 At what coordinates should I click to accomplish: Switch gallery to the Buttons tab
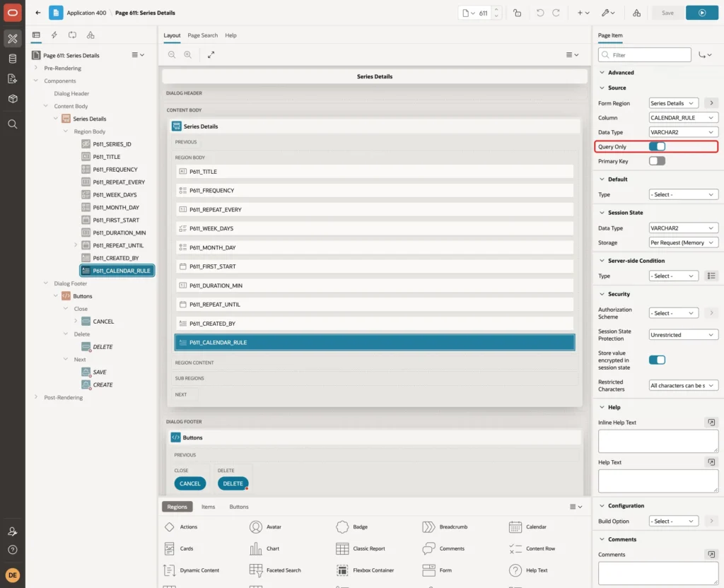(x=239, y=507)
